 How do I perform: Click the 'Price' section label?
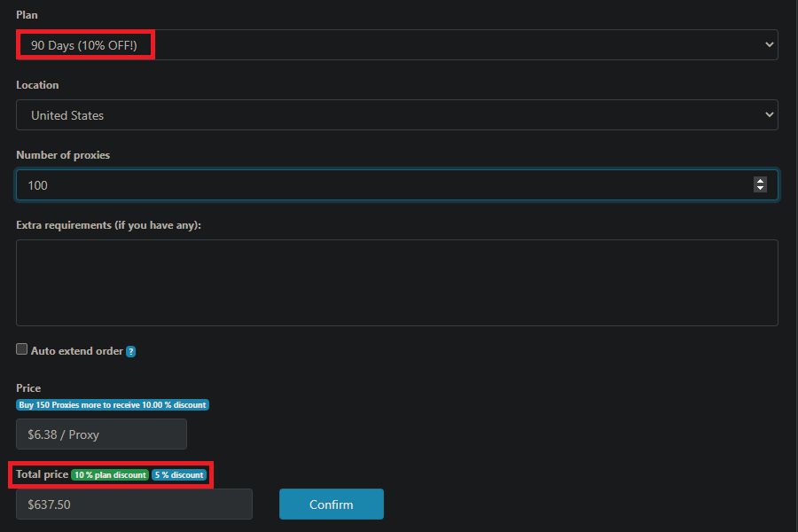coord(28,388)
